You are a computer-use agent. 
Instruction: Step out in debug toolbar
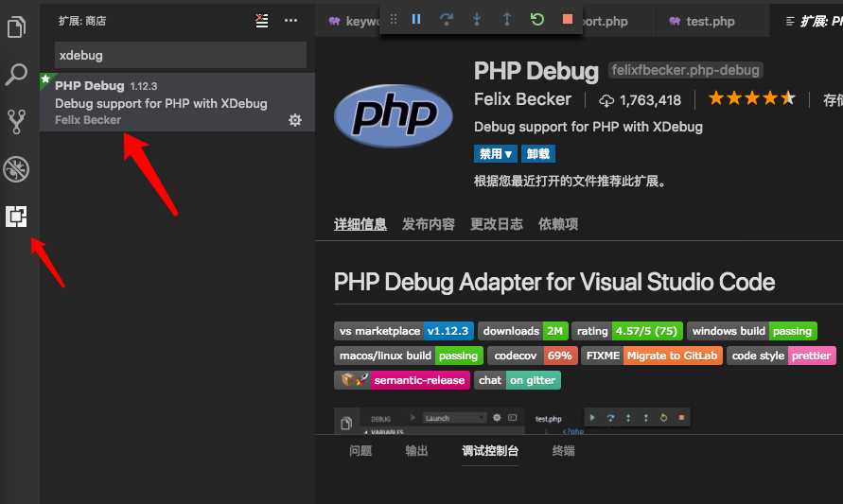506,19
